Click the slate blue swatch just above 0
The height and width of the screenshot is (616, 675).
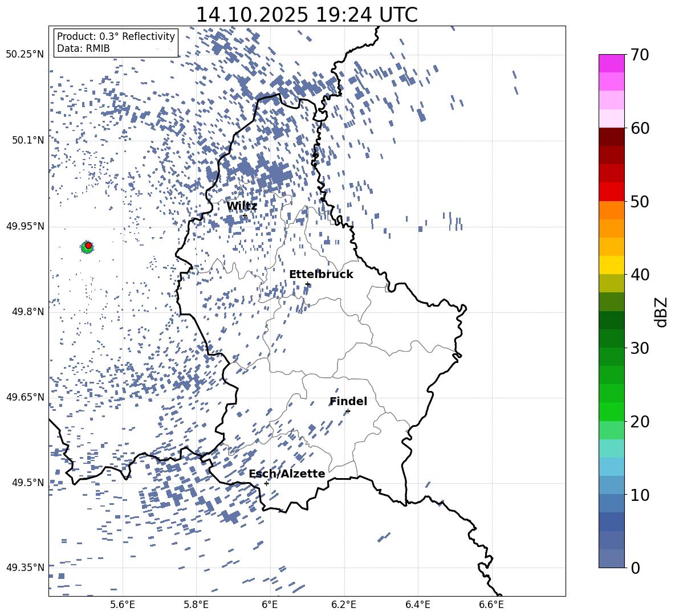point(611,558)
